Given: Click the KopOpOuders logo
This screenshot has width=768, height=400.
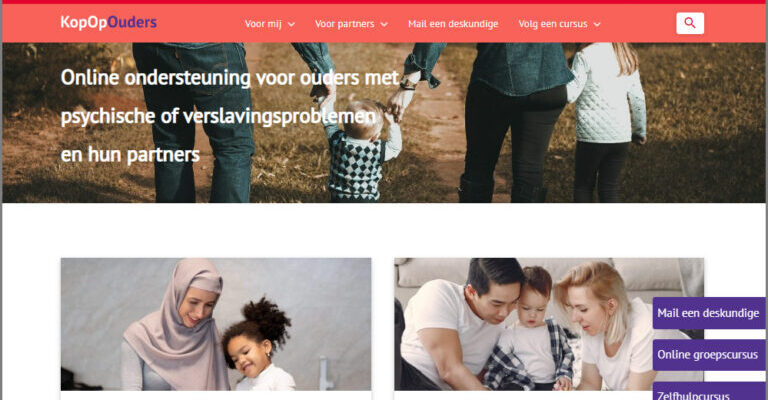Looking at the screenshot, I should tap(109, 23).
